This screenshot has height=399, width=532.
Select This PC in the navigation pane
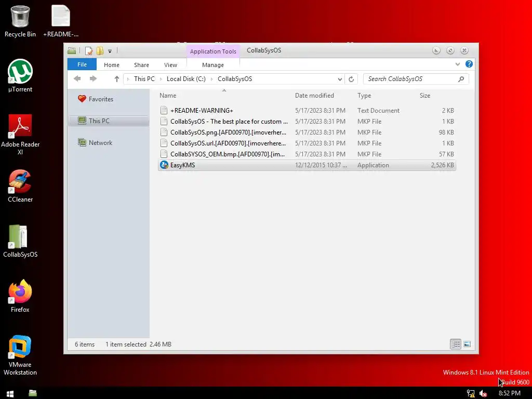[x=109, y=121]
